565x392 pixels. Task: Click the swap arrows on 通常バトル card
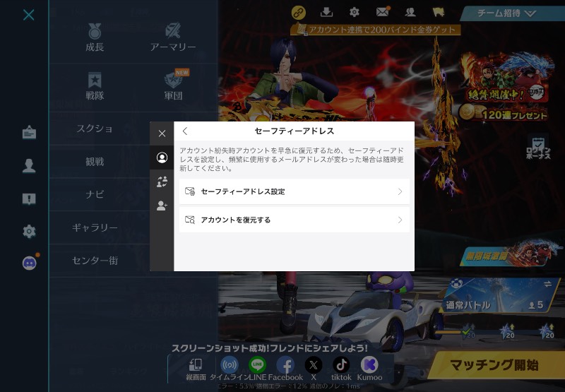coord(548,284)
